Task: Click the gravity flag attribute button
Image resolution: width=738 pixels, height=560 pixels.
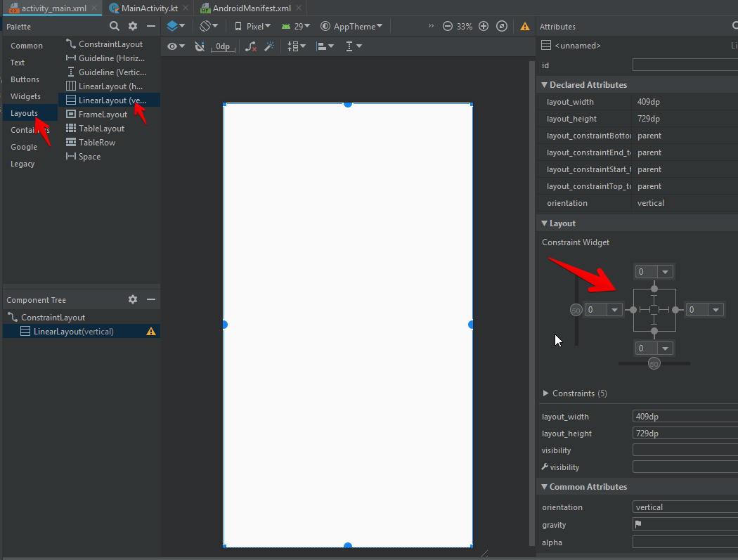Action: click(638, 525)
